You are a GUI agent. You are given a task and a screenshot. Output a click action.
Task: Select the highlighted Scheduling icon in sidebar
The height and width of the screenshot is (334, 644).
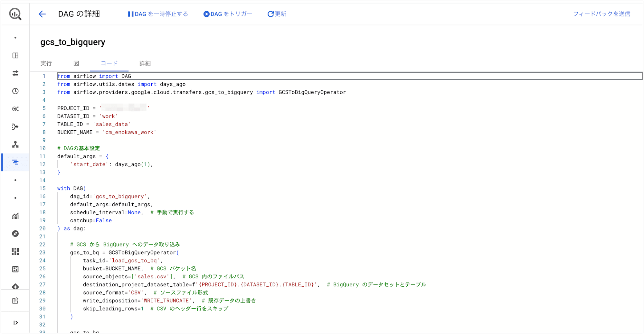(15, 162)
